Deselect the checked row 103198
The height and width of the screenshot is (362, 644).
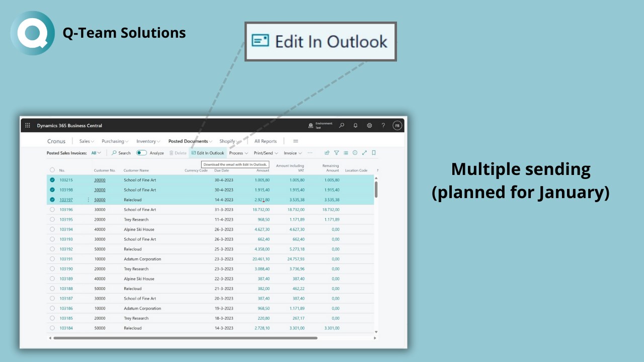pos(52,190)
